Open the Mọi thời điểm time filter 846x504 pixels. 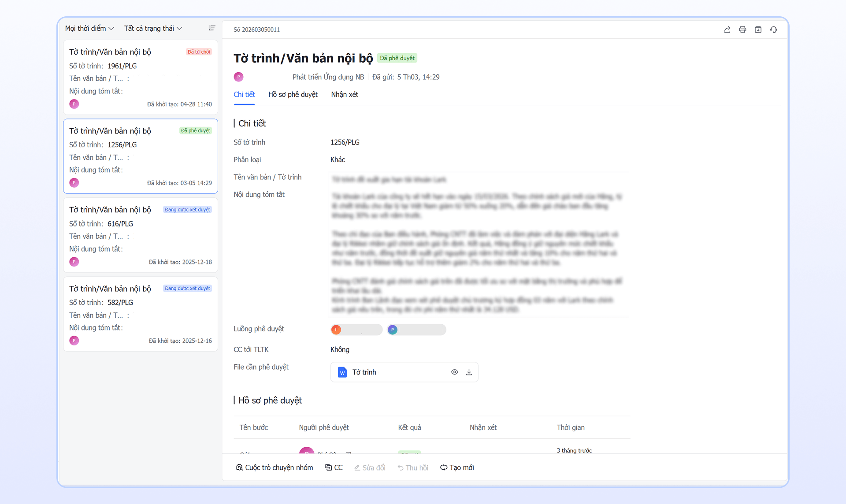(x=89, y=28)
